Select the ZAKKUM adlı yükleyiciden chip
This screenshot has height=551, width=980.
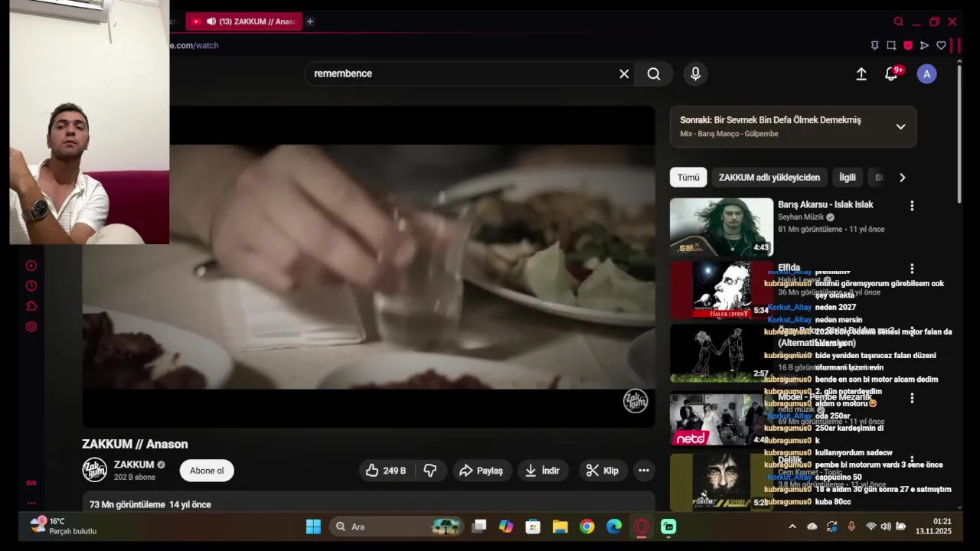coord(769,178)
